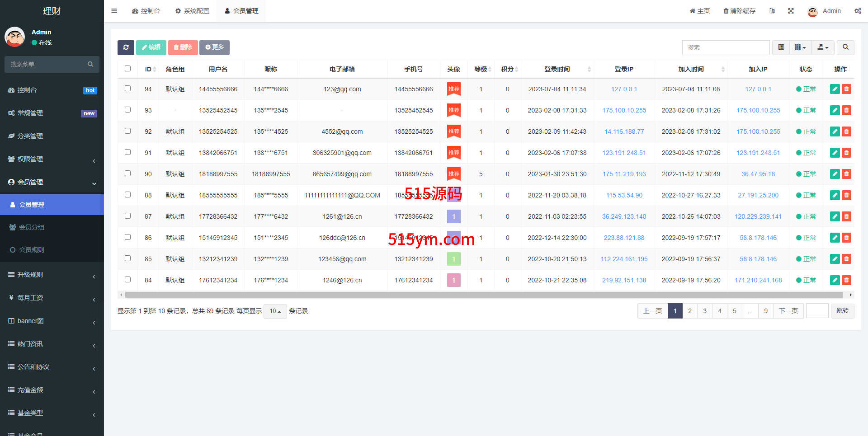
Task: Click green edit icon for ID 94
Action: (835, 89)
